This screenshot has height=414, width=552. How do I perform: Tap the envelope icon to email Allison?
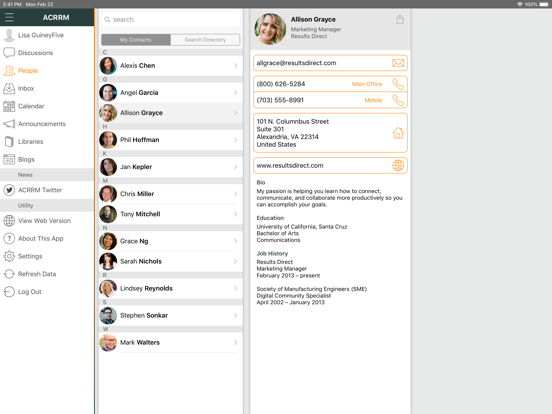pos(398,63)
